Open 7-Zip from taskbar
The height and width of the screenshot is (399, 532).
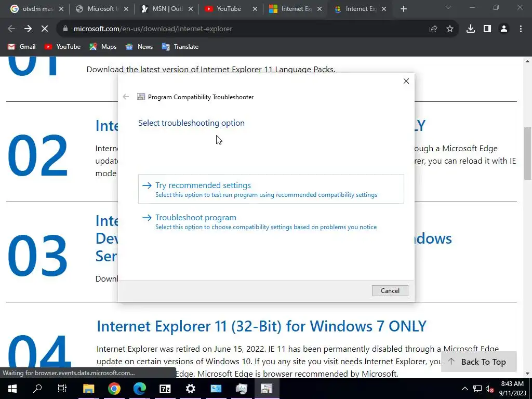tap(165, 389)
